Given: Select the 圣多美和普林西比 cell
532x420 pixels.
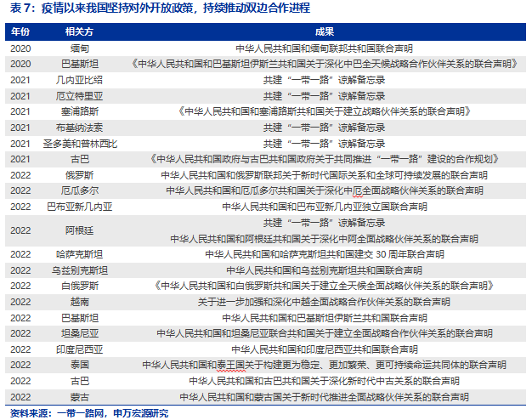Looking at the screenshot, I should tap(80, 144).
